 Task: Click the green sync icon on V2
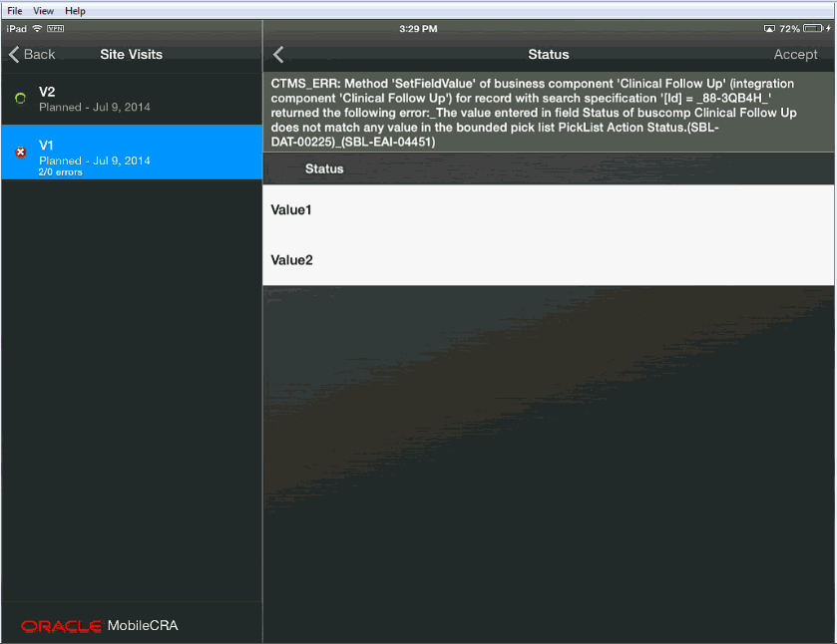[x=20, y=99]
